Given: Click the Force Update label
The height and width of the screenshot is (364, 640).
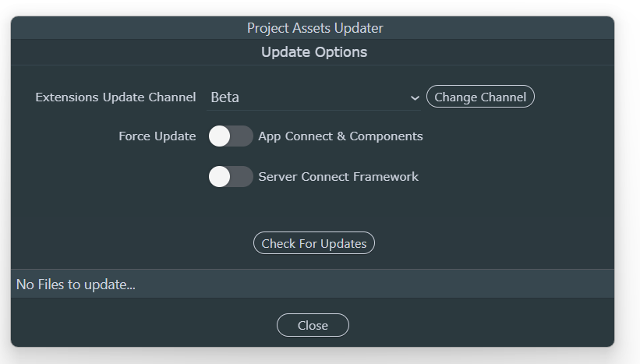Looking at the screenshot, I should coord(157,136).
